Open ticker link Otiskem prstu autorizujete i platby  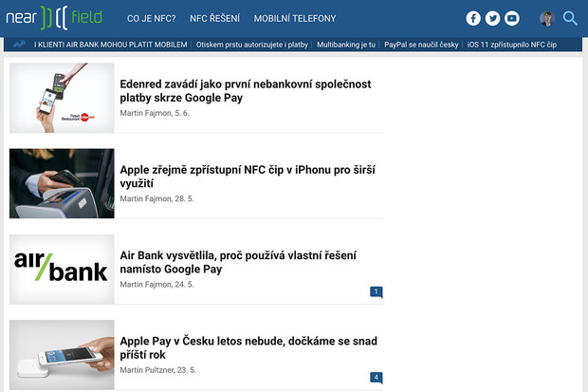click(252, 45)
